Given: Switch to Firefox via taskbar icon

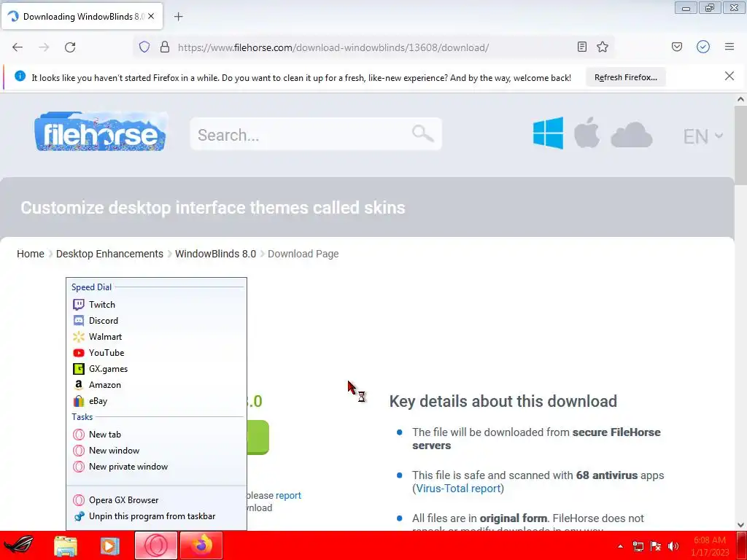Looking at the screenshot, I should [x=201, y=545].
